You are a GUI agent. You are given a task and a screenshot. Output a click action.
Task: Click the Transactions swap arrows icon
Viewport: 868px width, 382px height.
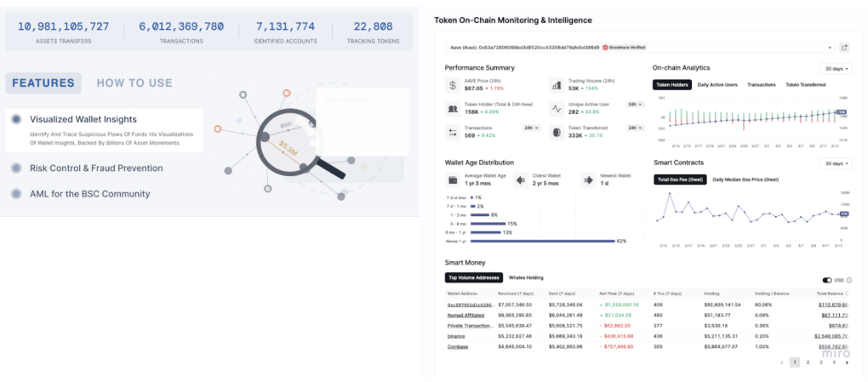pyautogui.click(x=453, y=132)
